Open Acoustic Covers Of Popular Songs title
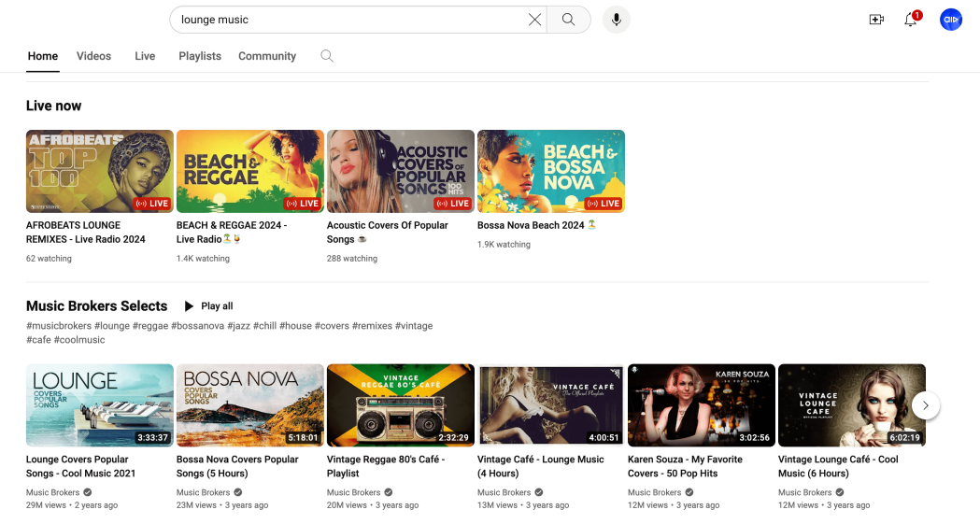The height and width of the screenshot is (524, 980). [388, 233]
